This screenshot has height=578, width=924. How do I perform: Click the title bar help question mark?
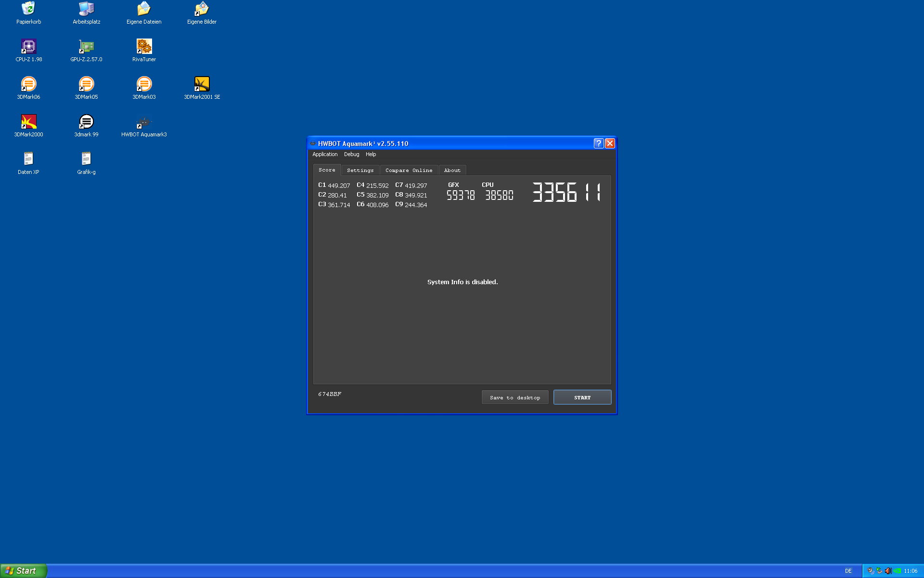[598, 143]
